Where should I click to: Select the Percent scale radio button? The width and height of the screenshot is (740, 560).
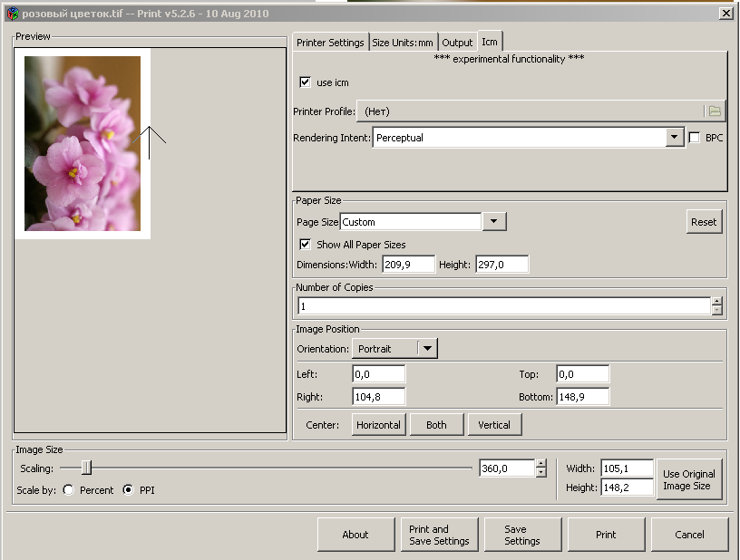[x=68, y=489]
